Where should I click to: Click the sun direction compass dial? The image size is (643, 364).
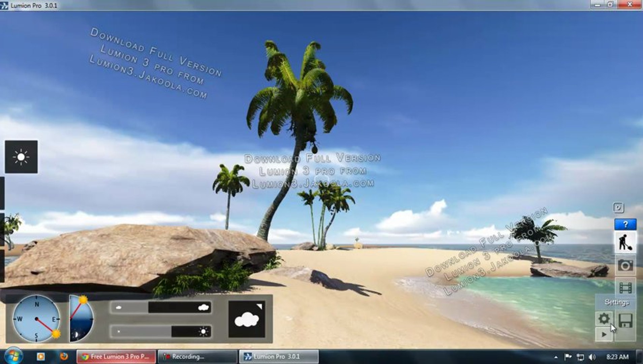click(x=36, y=318)
